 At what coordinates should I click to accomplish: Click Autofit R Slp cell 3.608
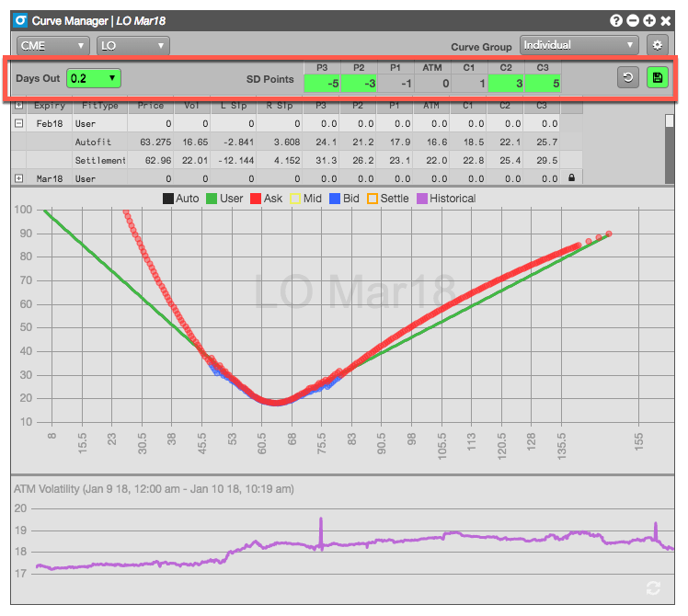[x=280, y=142]
